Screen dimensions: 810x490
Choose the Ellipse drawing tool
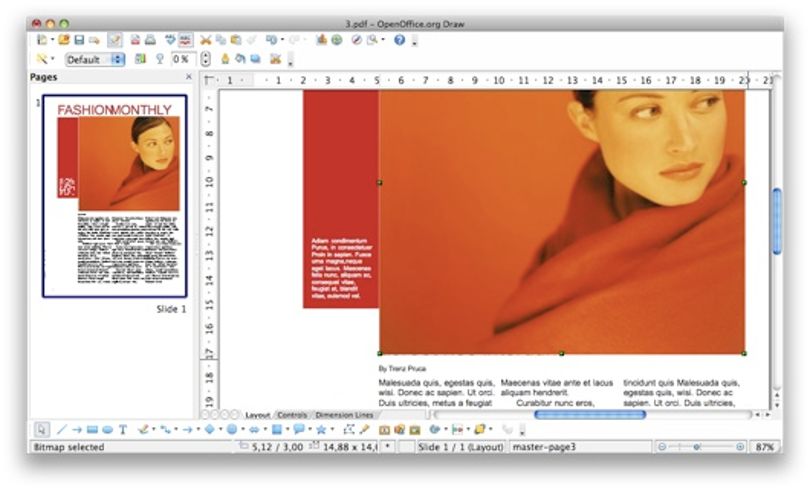(x=107, y=429)
